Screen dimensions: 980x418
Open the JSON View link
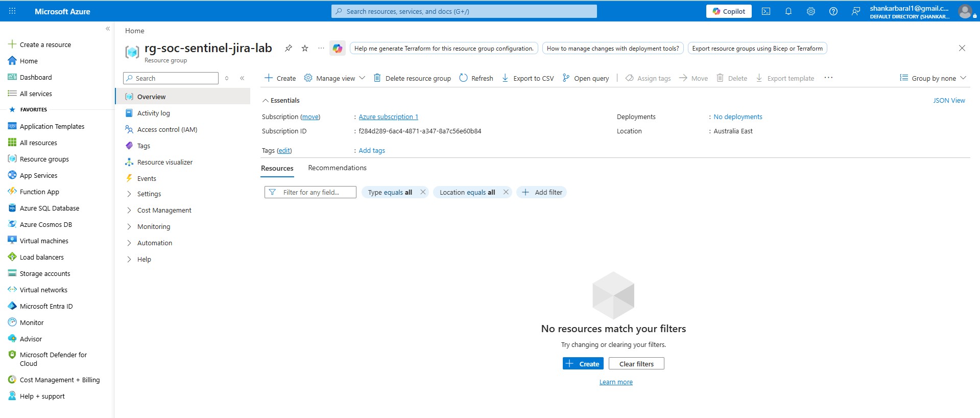[x=949, y=100]
